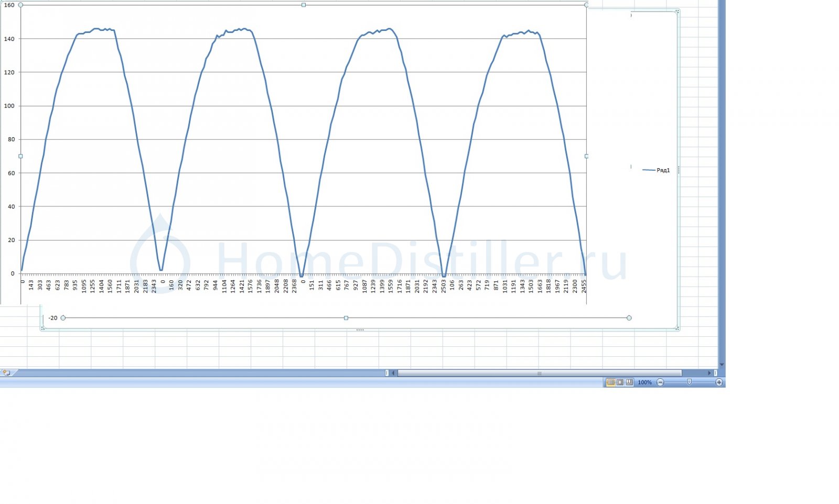The height and width of the screenshot is (504, 839).
Task: Click the chart's top-left selection handle
Action: click(20, 5)
